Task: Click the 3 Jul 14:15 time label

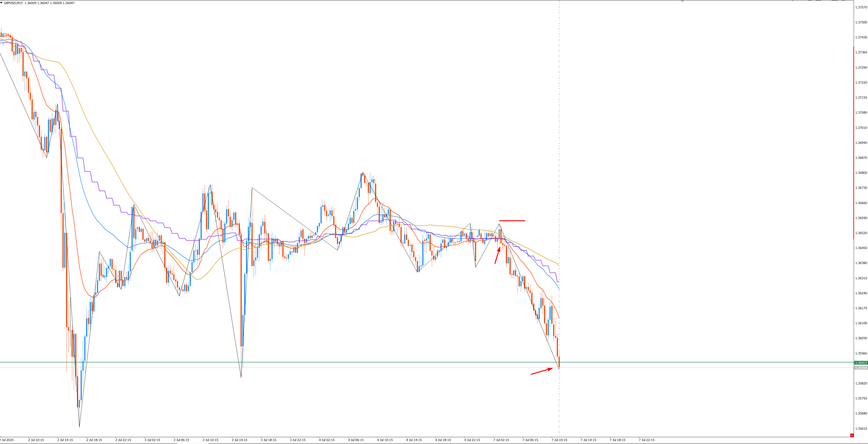Action: point(240,440)
